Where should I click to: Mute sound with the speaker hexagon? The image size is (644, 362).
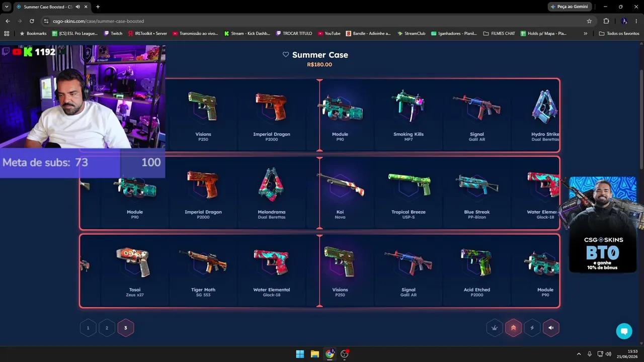click(551, 328)
